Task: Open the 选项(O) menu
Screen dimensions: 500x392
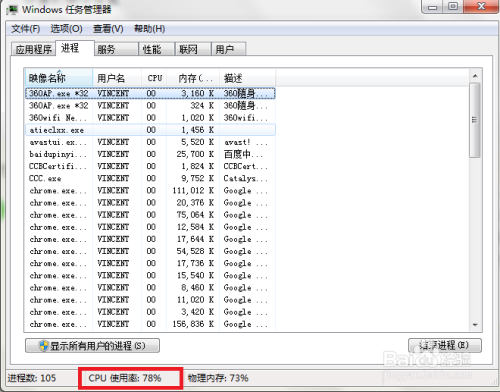Action: pos(66,29)
